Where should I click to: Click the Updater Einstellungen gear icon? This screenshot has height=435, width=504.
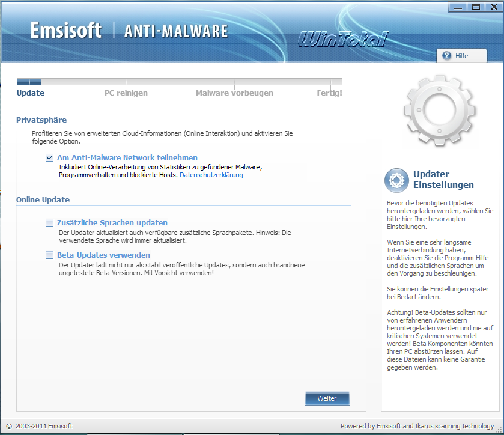[x=396, y=180]
